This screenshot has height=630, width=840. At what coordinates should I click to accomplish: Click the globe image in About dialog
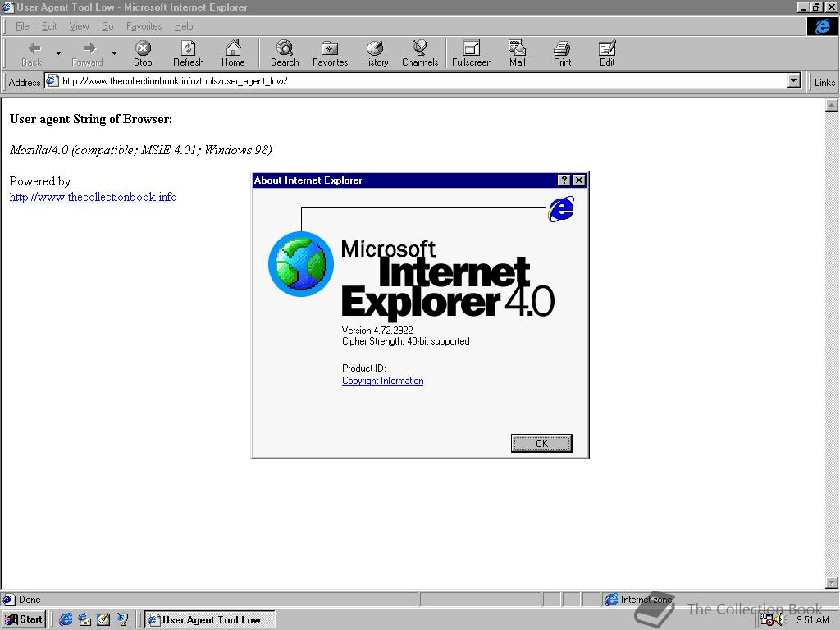pyautogui.click(x=300, y=264)
